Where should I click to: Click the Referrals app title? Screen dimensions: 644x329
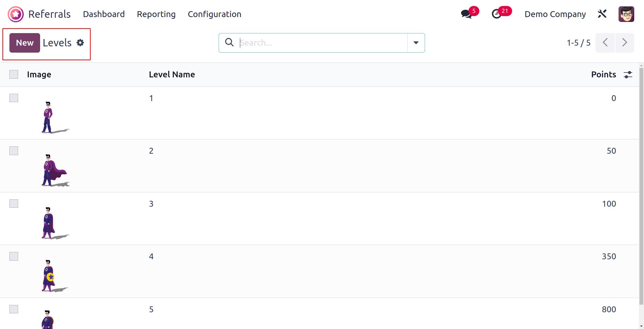click(50, 14)
